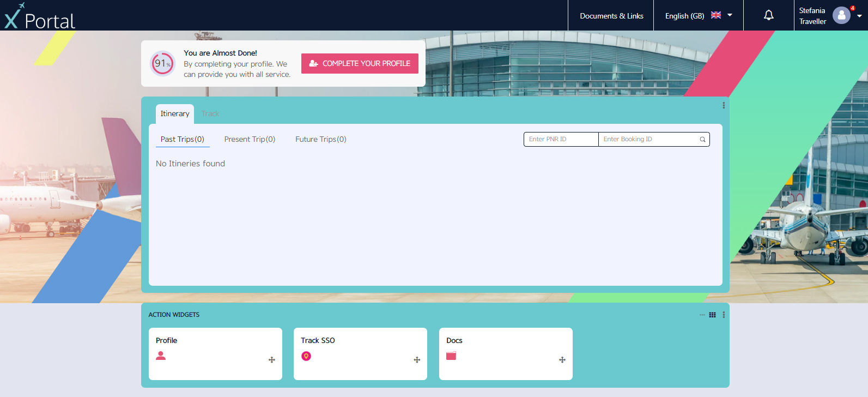Click the search magnifier in Booking ID field
Viewport: 868px width, 397px height.
(x=702, y=140)
